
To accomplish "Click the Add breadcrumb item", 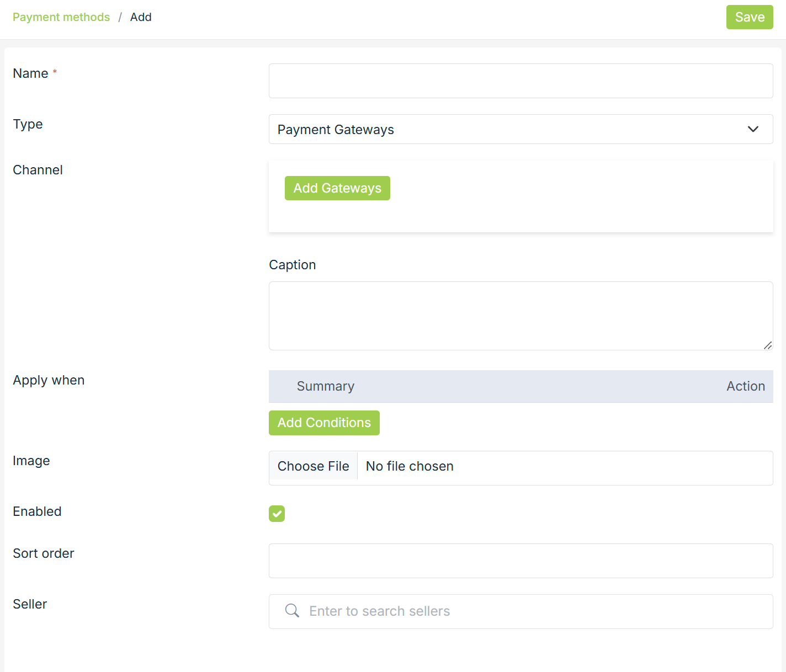I will click(141, 17).
